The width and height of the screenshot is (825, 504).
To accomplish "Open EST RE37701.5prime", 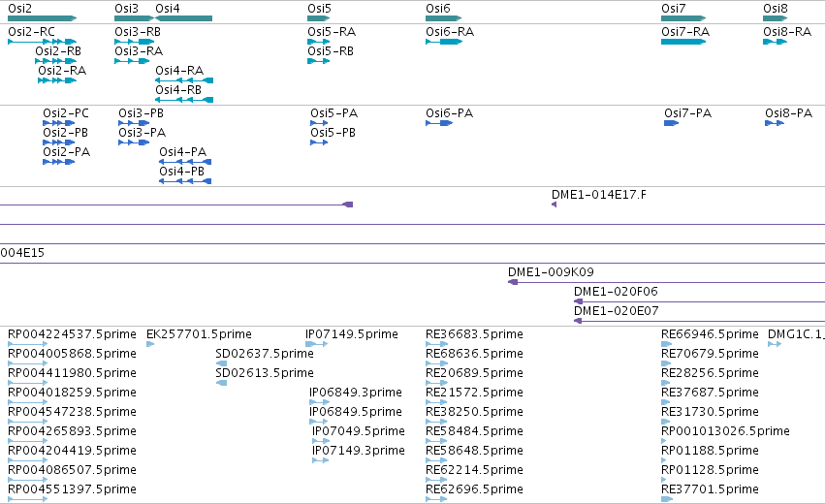I will [710, 489].
